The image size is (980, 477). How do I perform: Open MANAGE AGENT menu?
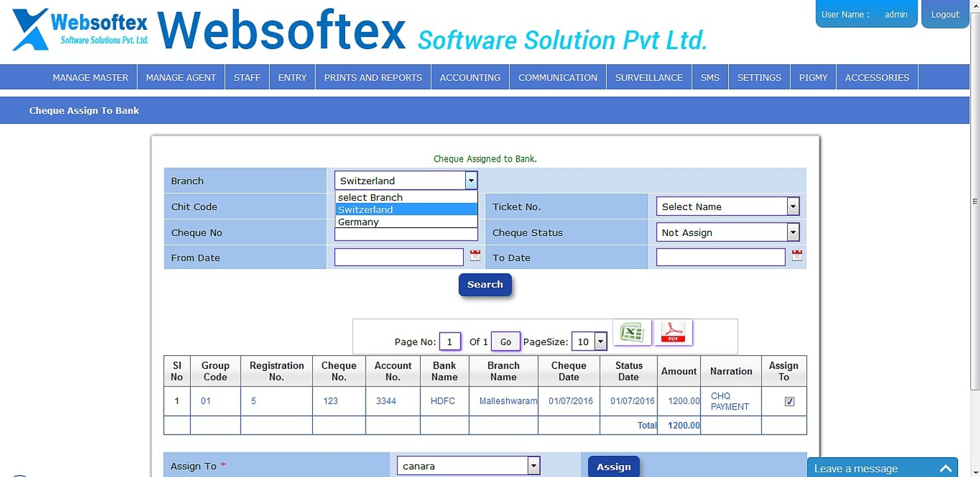[181, 78]
